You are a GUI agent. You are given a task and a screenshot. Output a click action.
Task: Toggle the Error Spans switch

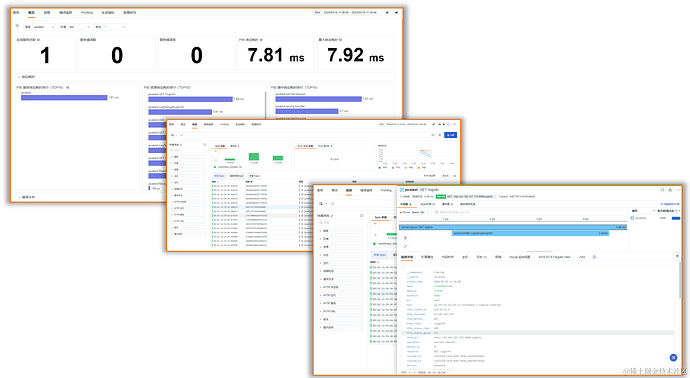tap(427, 212)
